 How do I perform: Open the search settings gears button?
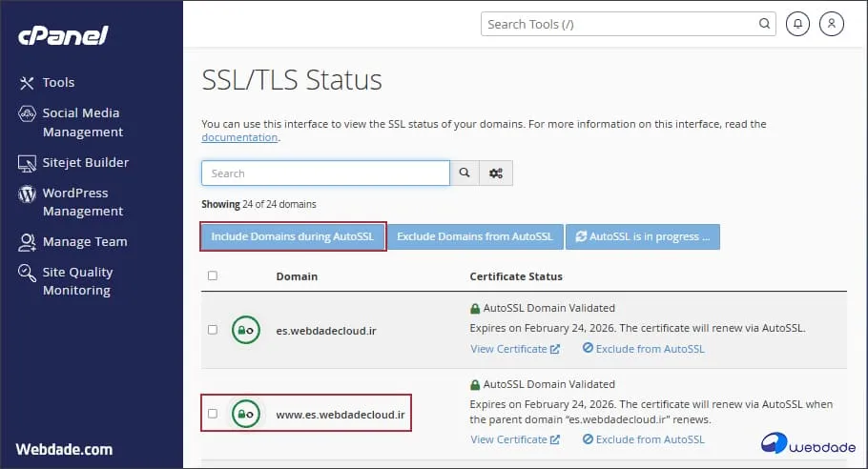pos(495,173)
